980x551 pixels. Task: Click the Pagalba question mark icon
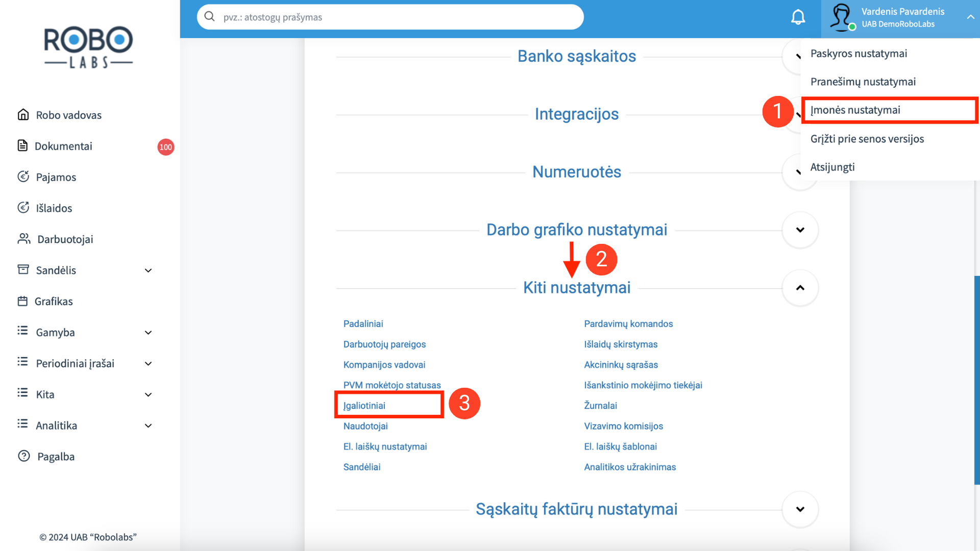[x=24, y=456]
